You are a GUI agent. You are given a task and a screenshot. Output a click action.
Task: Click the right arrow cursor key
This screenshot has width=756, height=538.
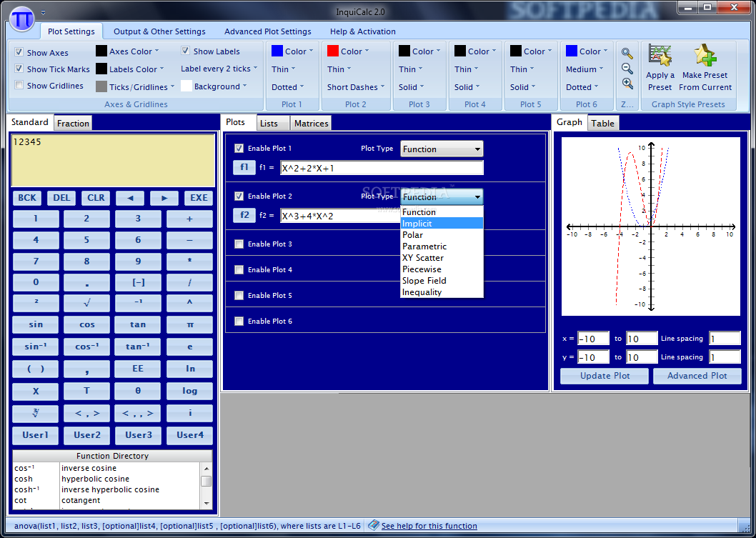[x=164, y=198]
